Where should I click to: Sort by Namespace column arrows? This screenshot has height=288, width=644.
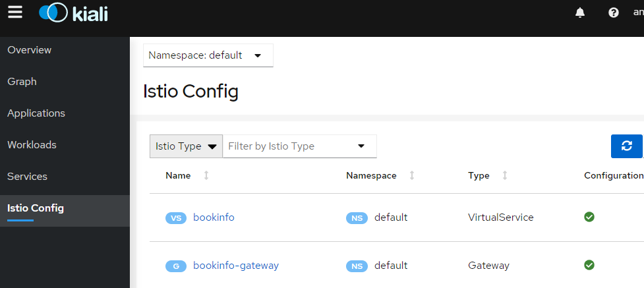click(411, 175)
